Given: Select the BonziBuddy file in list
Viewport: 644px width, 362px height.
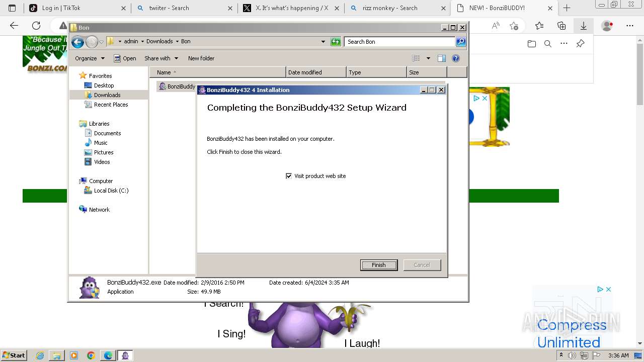Looking at the screenshot, I should (177, 86).
